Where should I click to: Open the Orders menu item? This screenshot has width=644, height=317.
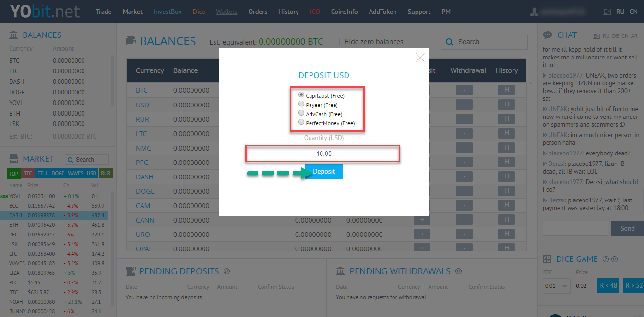tap(258, 12)
